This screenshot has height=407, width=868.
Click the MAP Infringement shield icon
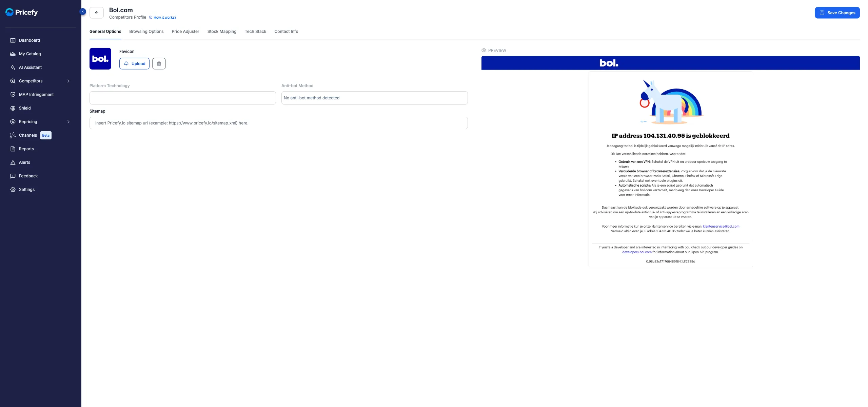[13, 95]
